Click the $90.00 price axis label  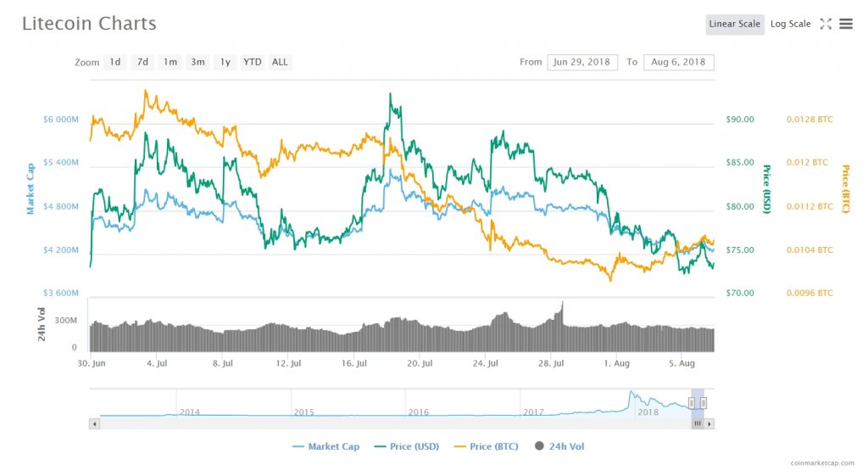coord(740,119)
